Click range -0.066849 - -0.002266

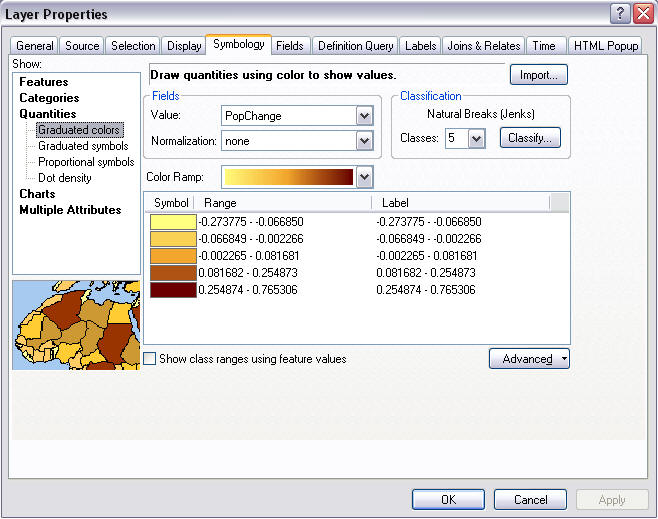coord(251,239)
